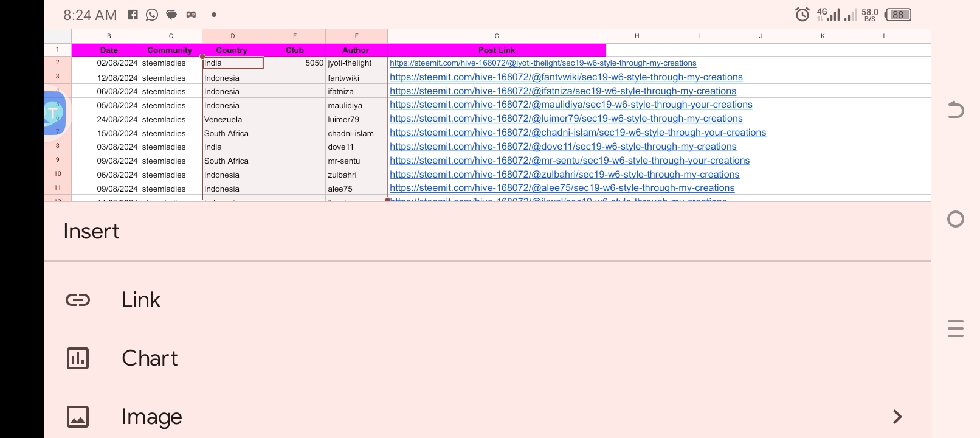Select cell with club value 5050
The width and height of the screenshot is (980, 438).
point(295,63)
